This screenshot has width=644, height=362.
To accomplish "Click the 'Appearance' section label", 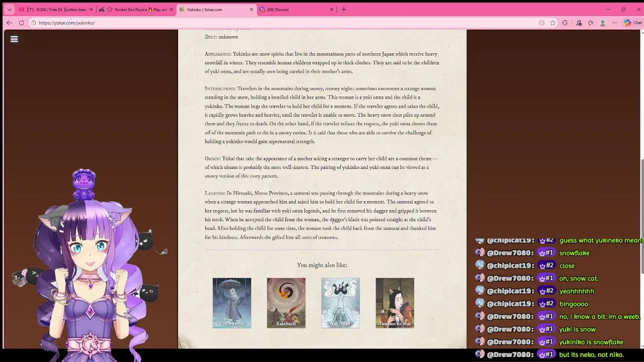I will coord(218,54).
